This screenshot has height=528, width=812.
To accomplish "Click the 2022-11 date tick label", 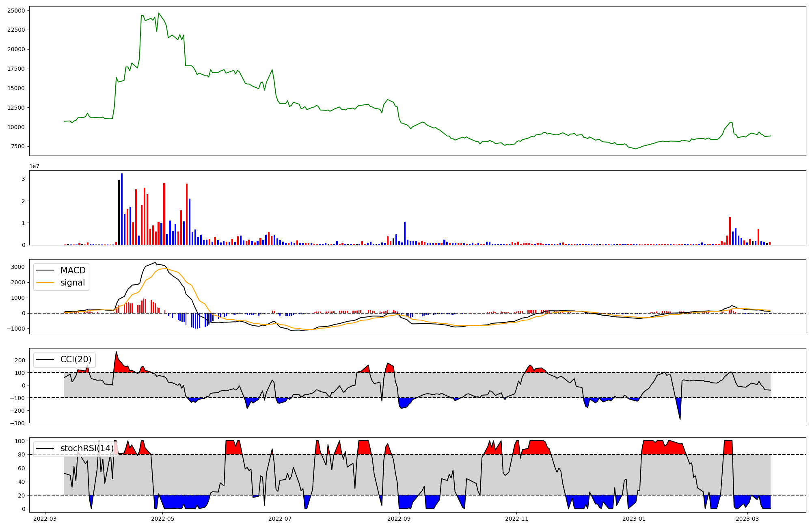I will pos(516,519).
